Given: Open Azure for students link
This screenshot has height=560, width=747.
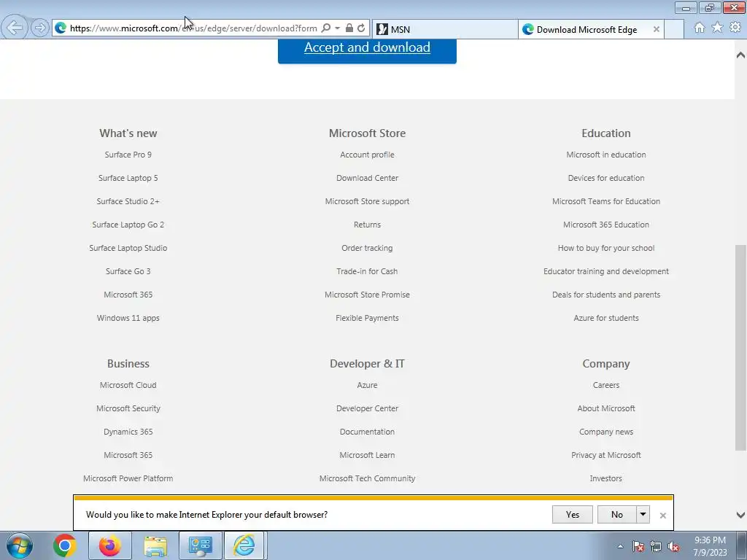Looking at the screenshot, I should pos(606,318).
